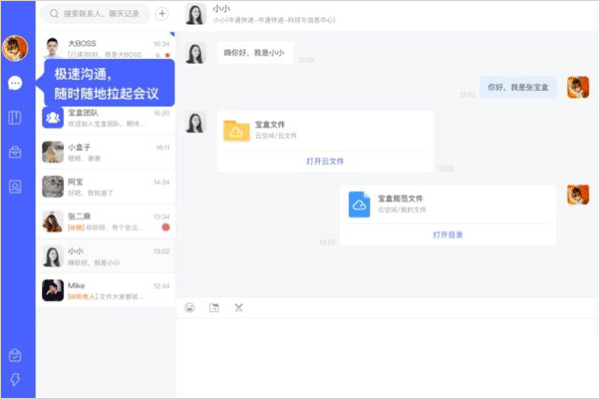Open the 宝盒团队 group chat
This screenshot has height=399, width=600.
click(x=106, y=118)
